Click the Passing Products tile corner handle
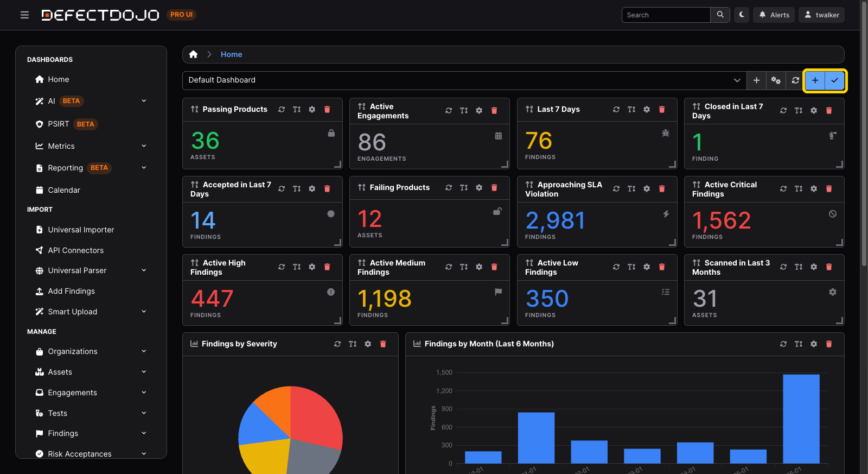Image resolution: width=868 pixels, height=474 pixels. (x=337, y=164)
